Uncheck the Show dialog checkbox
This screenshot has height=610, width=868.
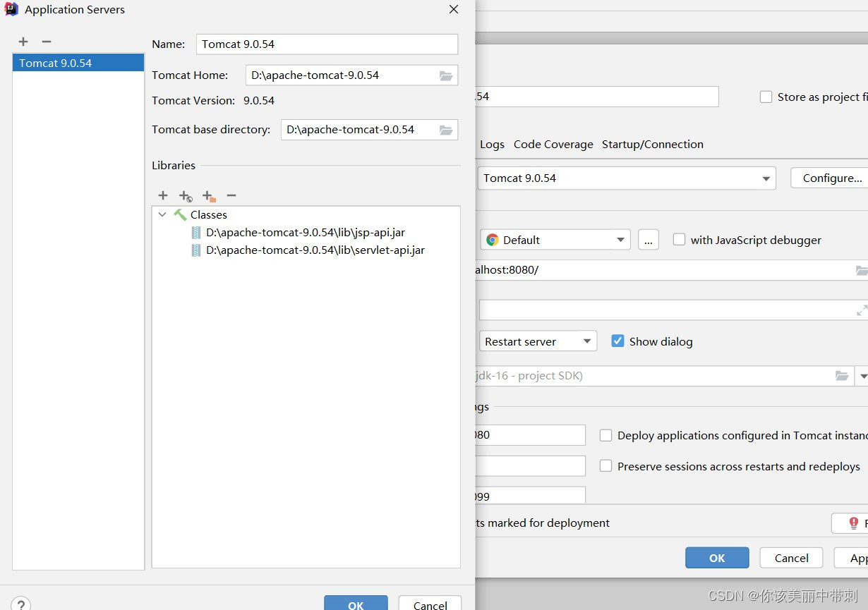click(617, 341)
